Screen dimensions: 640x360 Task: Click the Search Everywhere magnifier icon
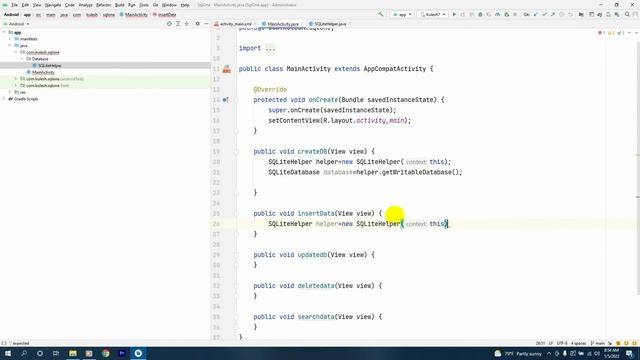(x=627, y=14)
